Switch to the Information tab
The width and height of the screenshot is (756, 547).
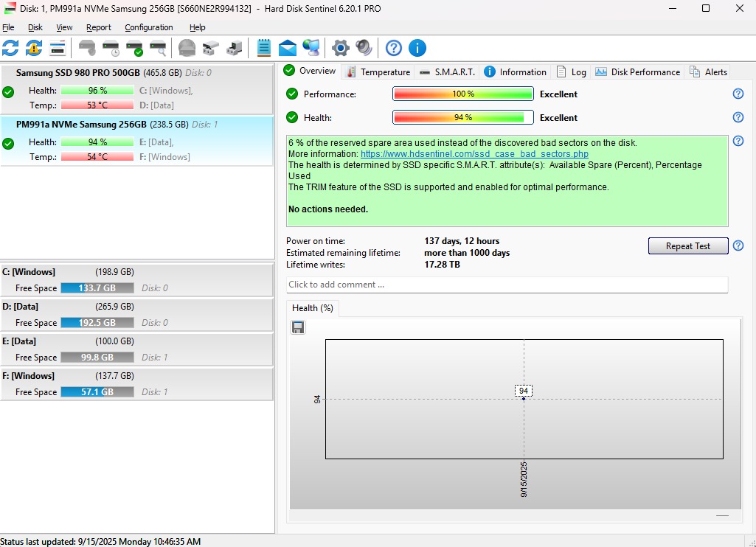515,72
